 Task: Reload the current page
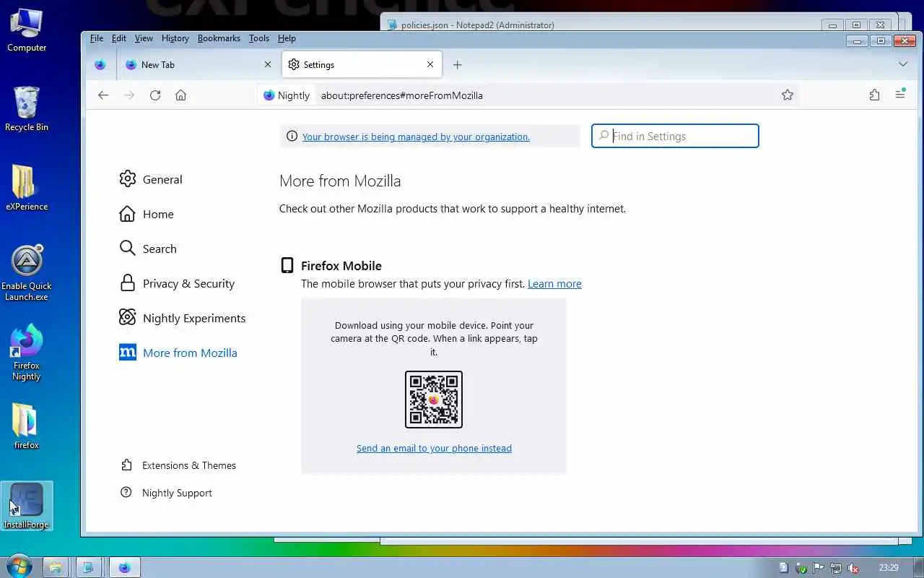click(x=155, y=95)
